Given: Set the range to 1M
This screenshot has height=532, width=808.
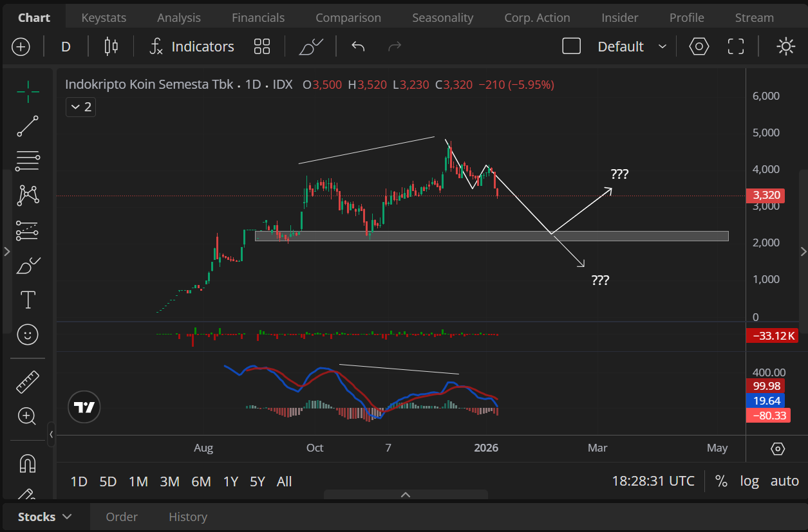Looking at the screenshot, I should tap(138, 481).
